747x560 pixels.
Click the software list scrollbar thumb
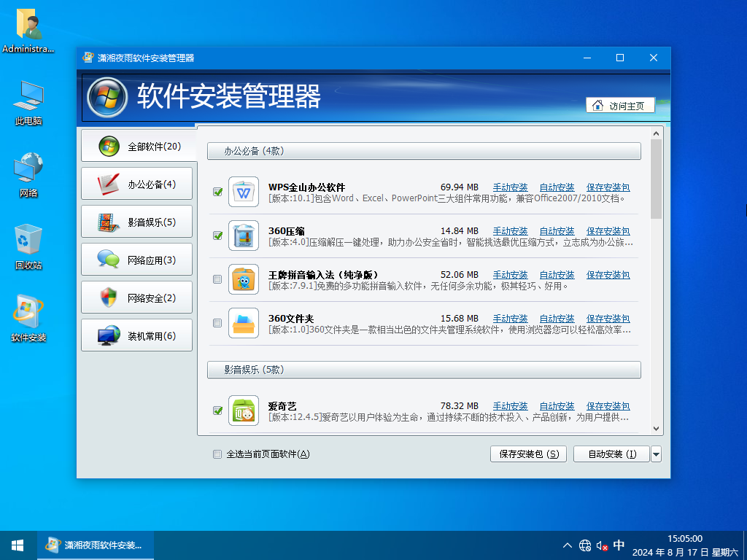(x=656, y=179)
